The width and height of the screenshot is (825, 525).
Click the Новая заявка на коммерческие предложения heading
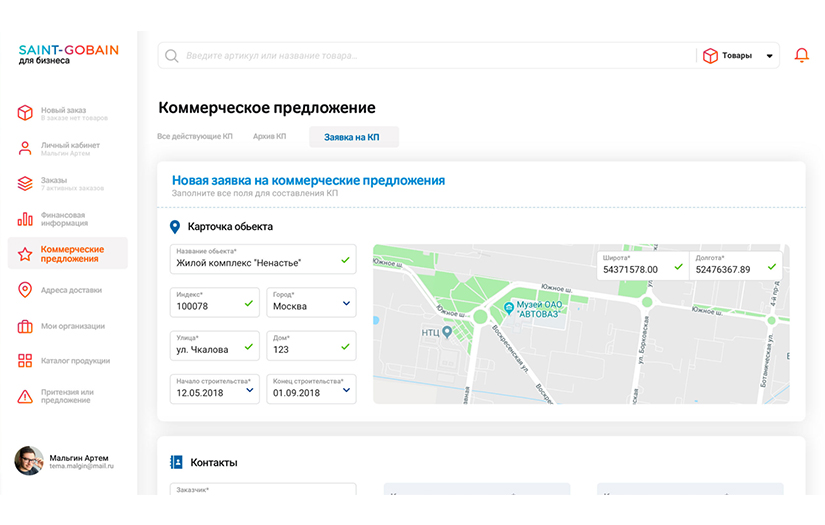[x=308, y=180]
